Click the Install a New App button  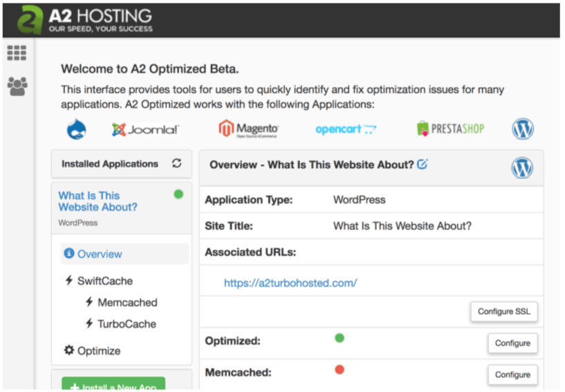tap(113, 384)
